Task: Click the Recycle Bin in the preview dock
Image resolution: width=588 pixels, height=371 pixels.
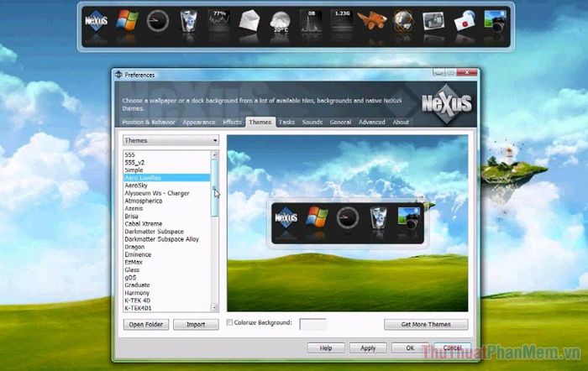Action: 378,217
